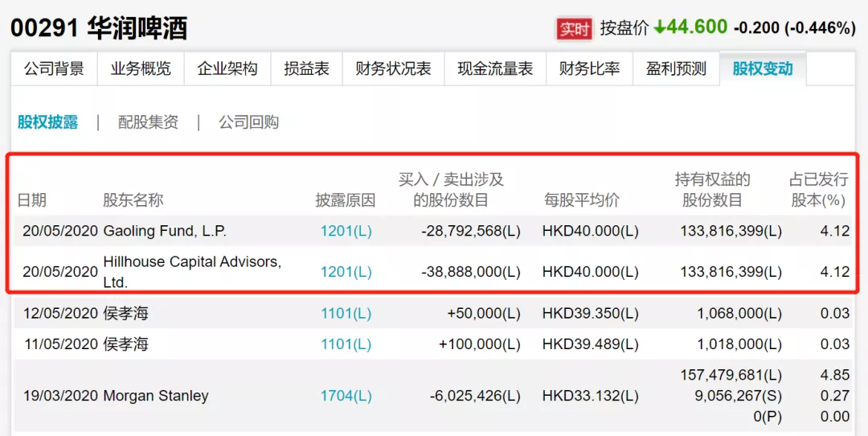Click the +50,000(L) share count

pyautogui.click(x=484, y=314)
